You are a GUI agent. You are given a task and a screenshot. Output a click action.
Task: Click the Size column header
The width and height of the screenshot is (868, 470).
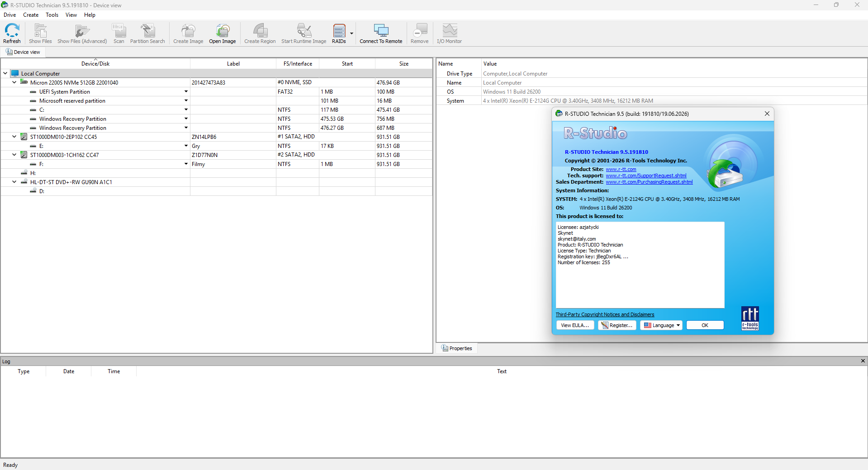(x=403, y=64)
